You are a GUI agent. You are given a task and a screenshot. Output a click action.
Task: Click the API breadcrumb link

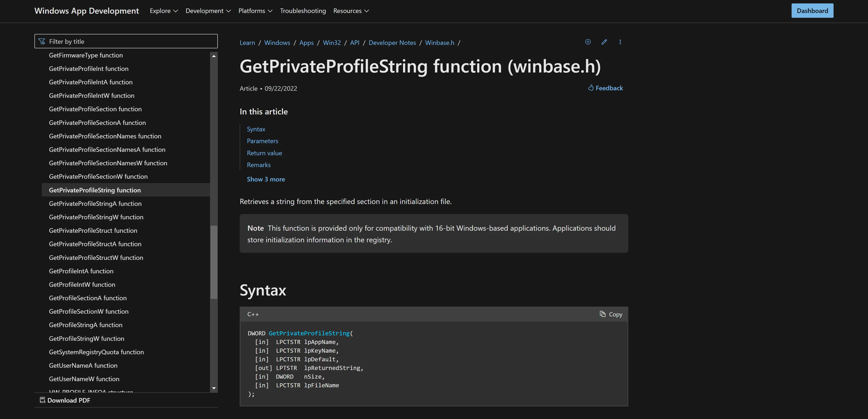[354, 43]
